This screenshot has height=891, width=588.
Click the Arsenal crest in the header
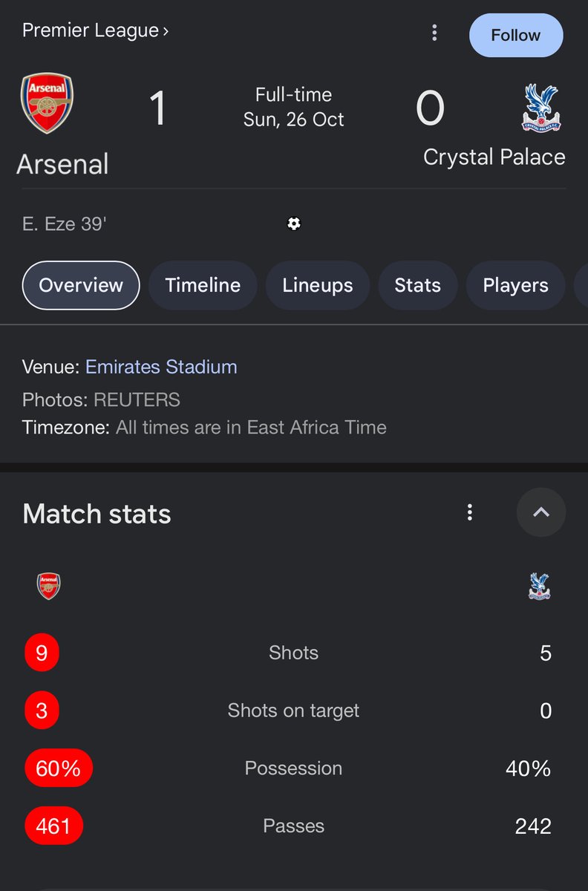(48, 103)
